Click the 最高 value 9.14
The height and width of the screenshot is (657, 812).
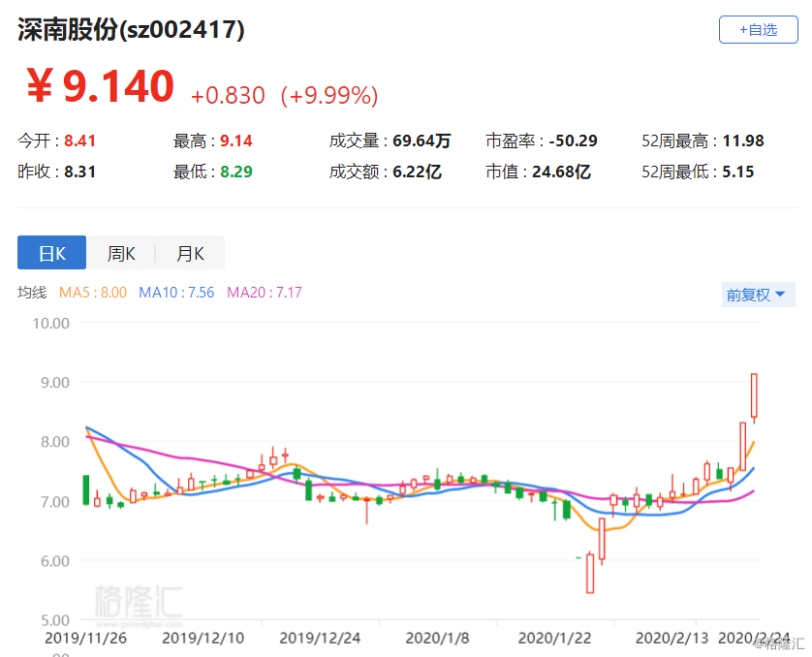(236, 141)
